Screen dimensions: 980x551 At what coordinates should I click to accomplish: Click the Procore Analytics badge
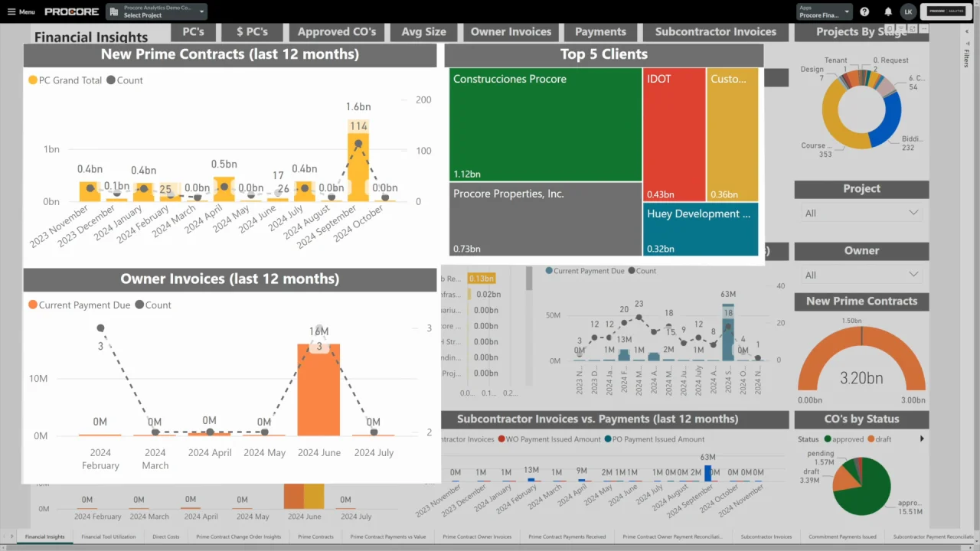coord(946,11)
